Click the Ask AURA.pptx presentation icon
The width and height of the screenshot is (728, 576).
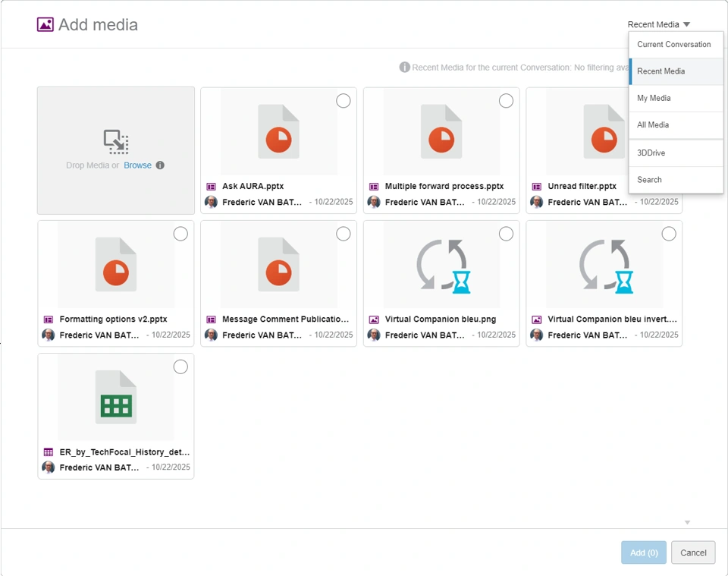click(x=278, y=132)
